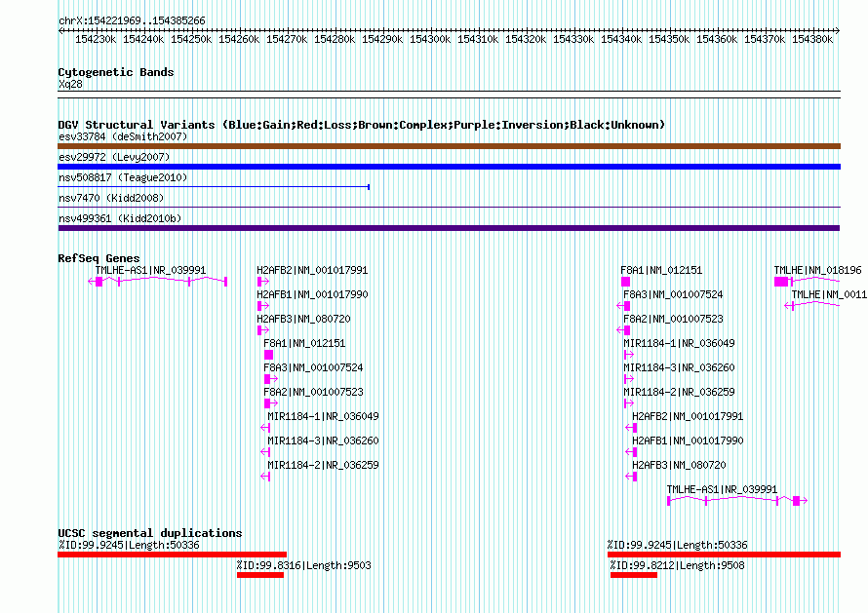This screenshot has width=868, height=613.
Task: Click the %ID:99.8212|Length:9508 duplication label
Action: [678, 565]
